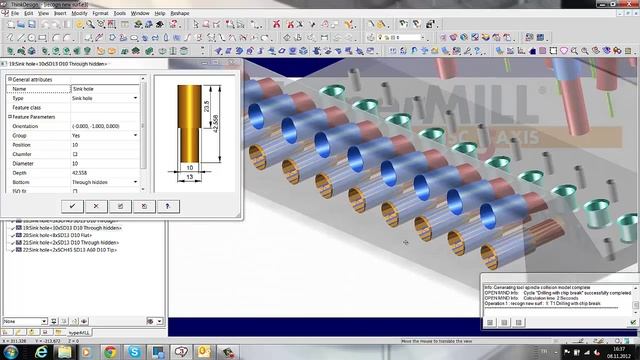This screenshot has height=360, width=640.
Task: Click the fourth dialog button with crossed box
Action: tap(144, 206)
